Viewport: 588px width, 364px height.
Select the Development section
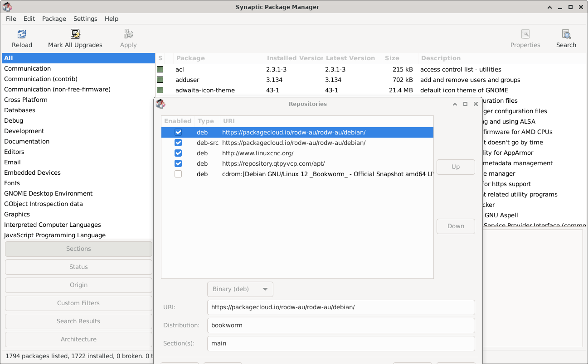[78, 131]
